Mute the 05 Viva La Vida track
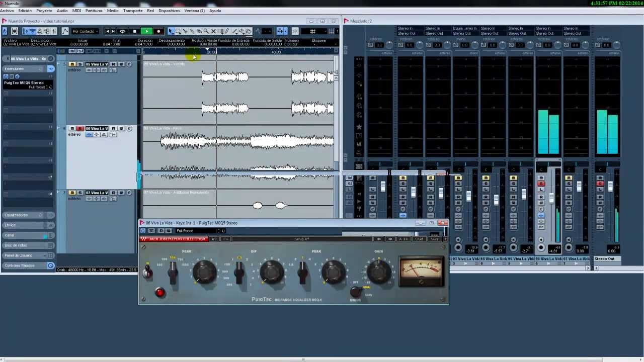 72,64
